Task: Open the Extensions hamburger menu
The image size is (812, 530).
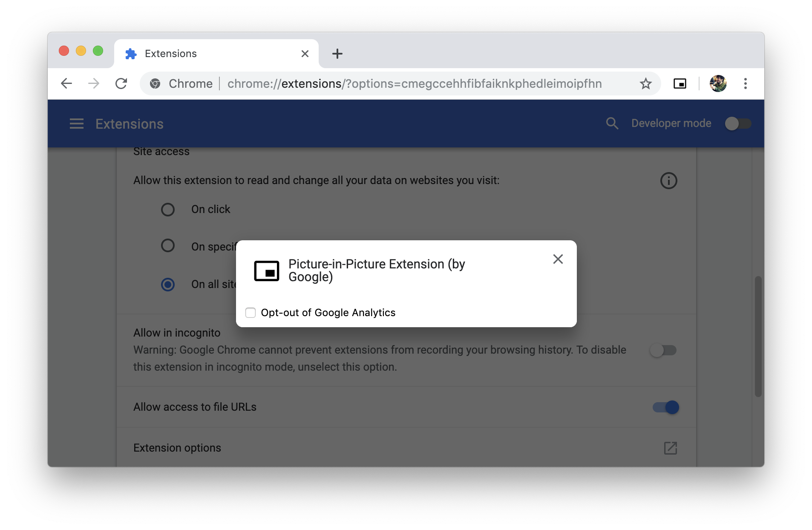Action: click(x=77, y=124)
